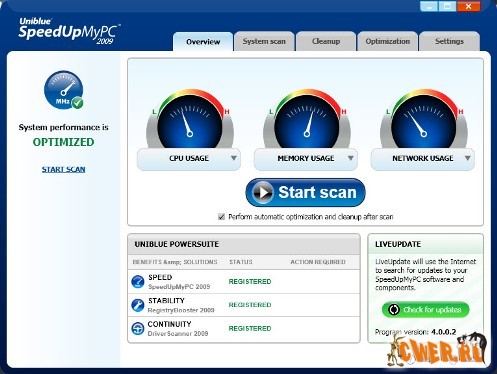497x374 pixels.
Task: Click the STABILITY wrench icon
Action: (138, 305)
